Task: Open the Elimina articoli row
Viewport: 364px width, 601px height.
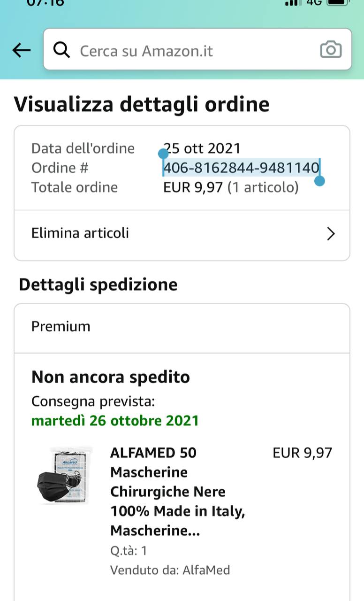Action: pos(182,233)
